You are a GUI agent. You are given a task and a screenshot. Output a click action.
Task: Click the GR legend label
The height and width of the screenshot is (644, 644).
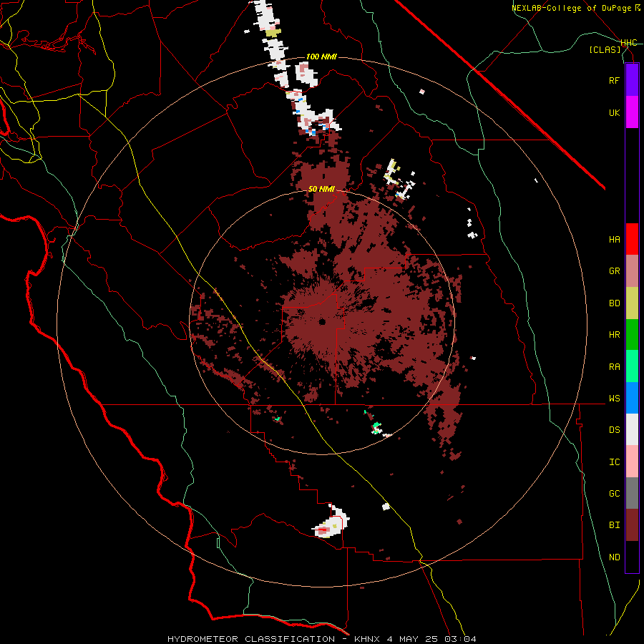coord(614,271)
